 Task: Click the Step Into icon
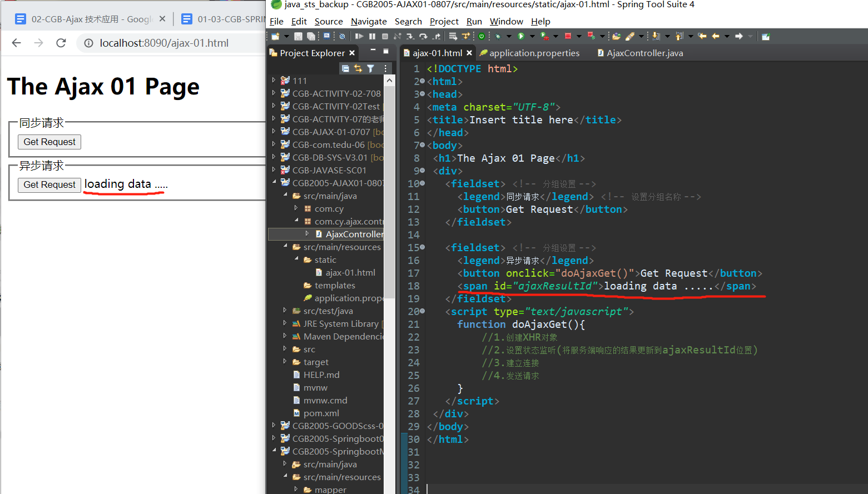point(410,36)
